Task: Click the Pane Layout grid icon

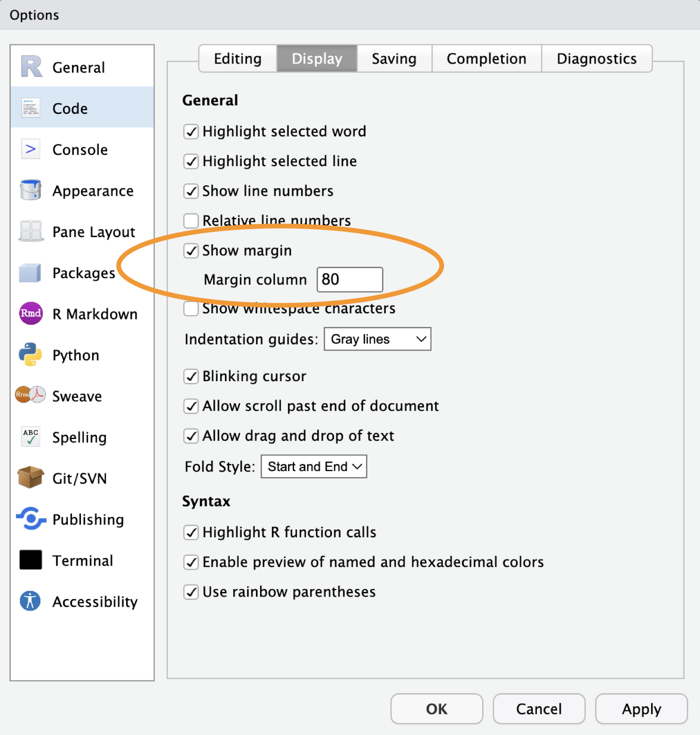Action: [x=31, y=231]
